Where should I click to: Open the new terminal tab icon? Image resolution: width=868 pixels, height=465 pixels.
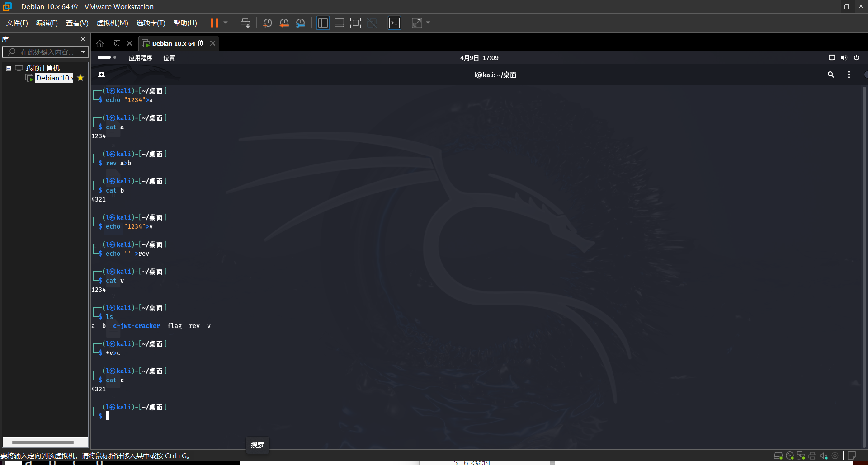coord(101,75)
